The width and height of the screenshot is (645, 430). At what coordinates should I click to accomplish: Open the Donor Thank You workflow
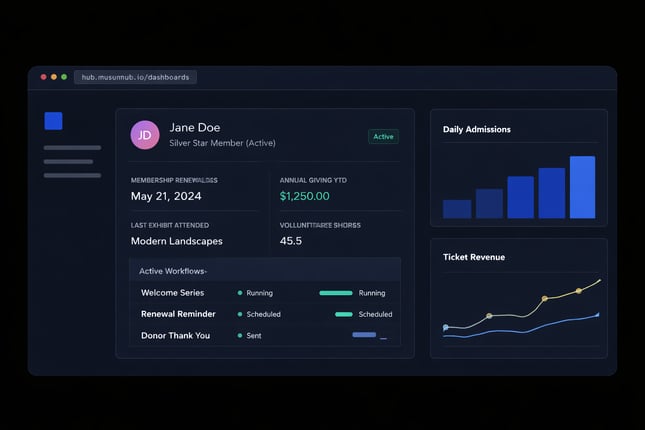point(175,336)
